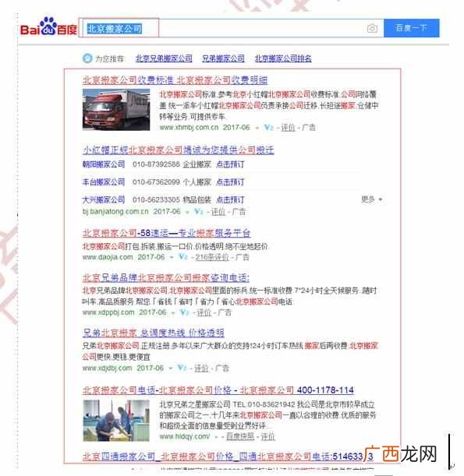Expand dropdown arrow beside www.xdppbj.com date
This screenshot has width=464, height=476.
point(173,312)
